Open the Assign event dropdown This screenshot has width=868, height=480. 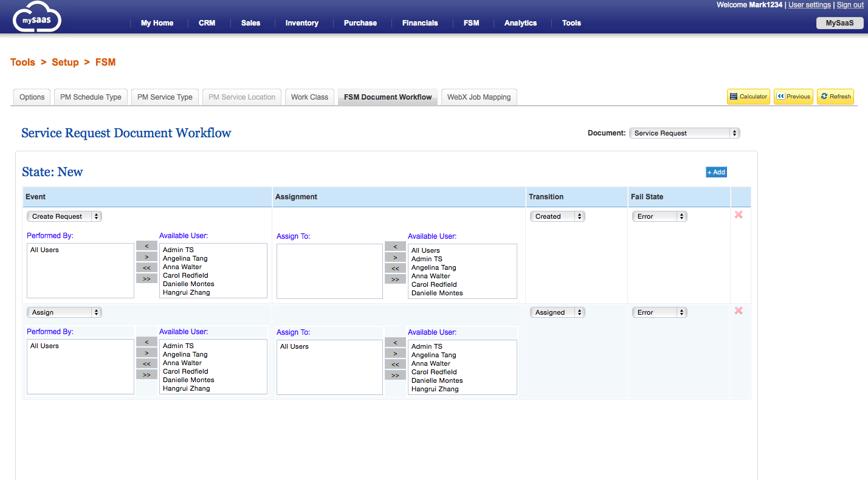(x=64, y=312)
